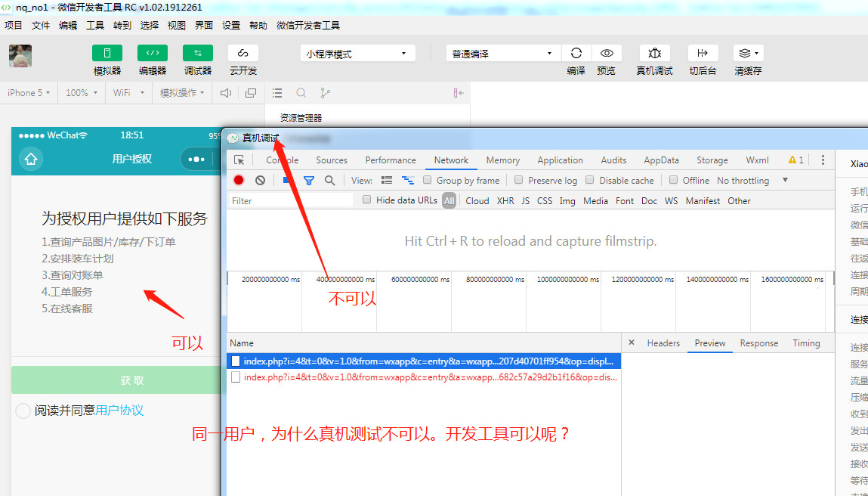Select the inspect element cursor icon
The image size is (868, 496).
(x=239, y=160)
